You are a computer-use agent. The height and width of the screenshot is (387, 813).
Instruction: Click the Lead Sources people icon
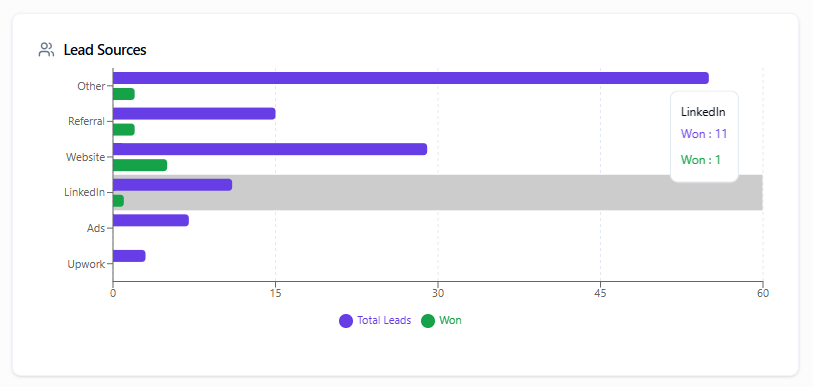46,50
